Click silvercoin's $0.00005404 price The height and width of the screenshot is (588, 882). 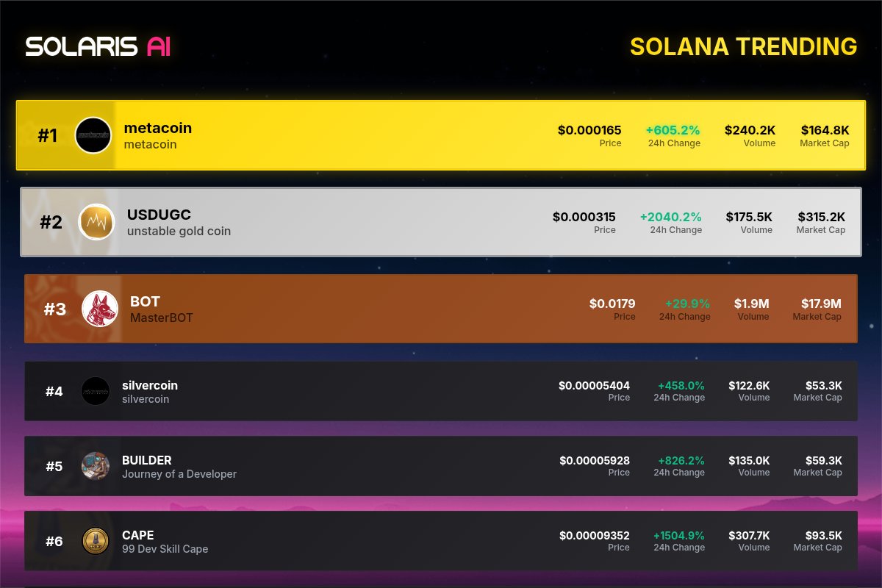[594, 385]
